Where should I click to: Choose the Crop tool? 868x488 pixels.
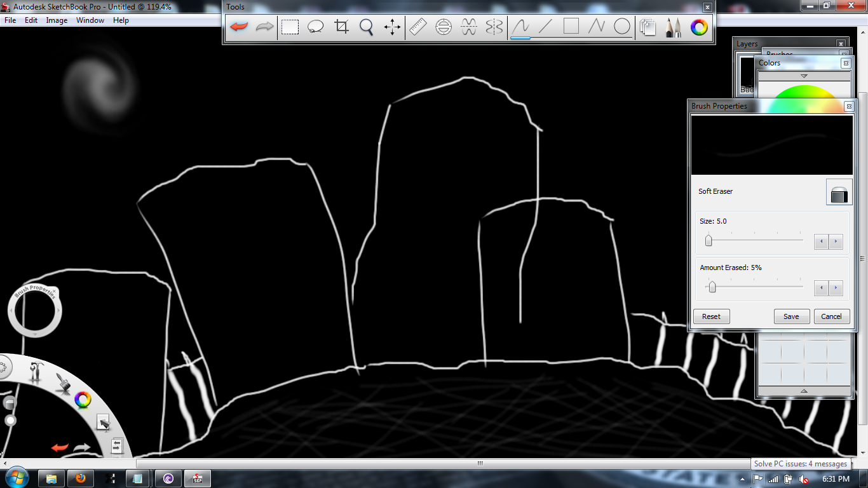342,27
